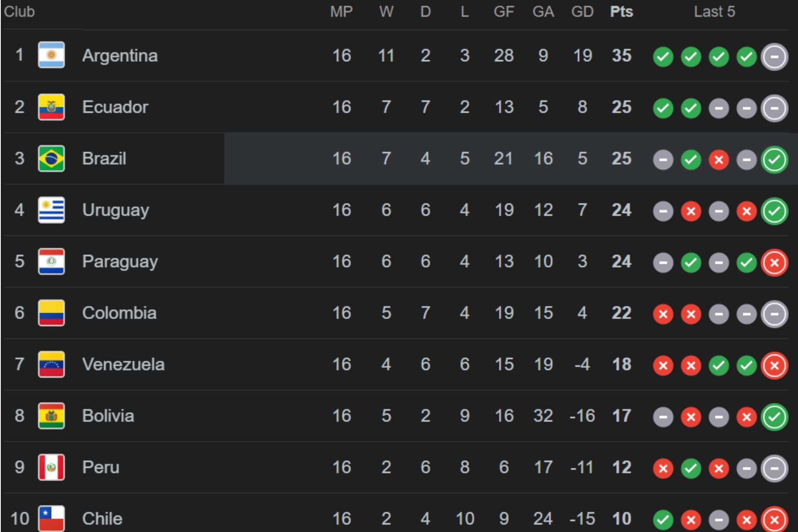
Task: Select the Last 5 column header
Action: pos(715,12)
